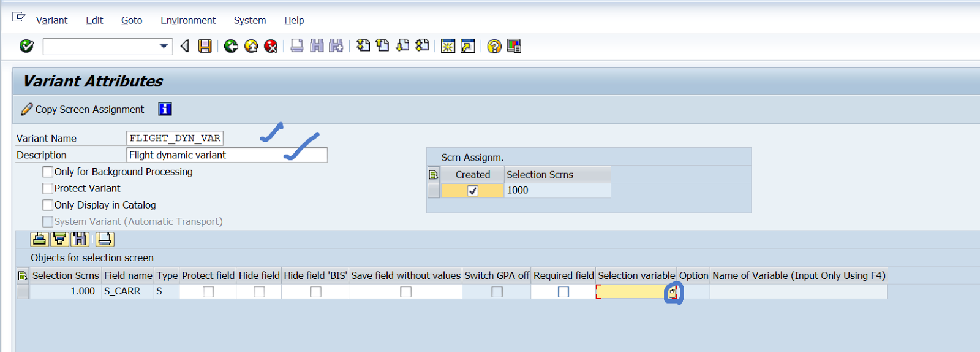The image size is (980, 352).
Task: Click the print icon above the objects table
Action: (x=105, y=239)
